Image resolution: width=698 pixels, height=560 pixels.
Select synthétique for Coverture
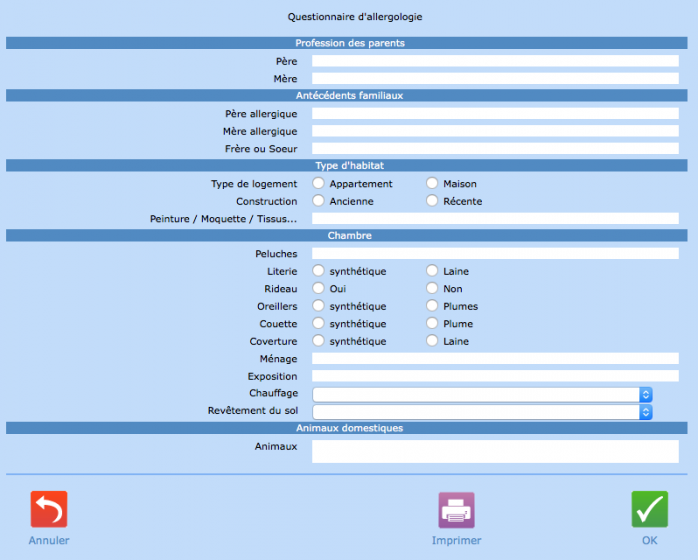(318, 341)
